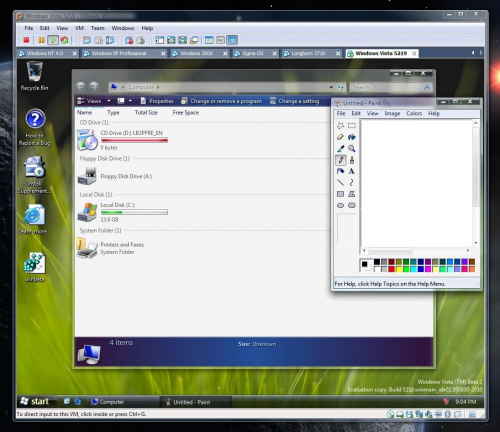Expand the layout button dropdown arrow next to Views

tap(130, 101)
